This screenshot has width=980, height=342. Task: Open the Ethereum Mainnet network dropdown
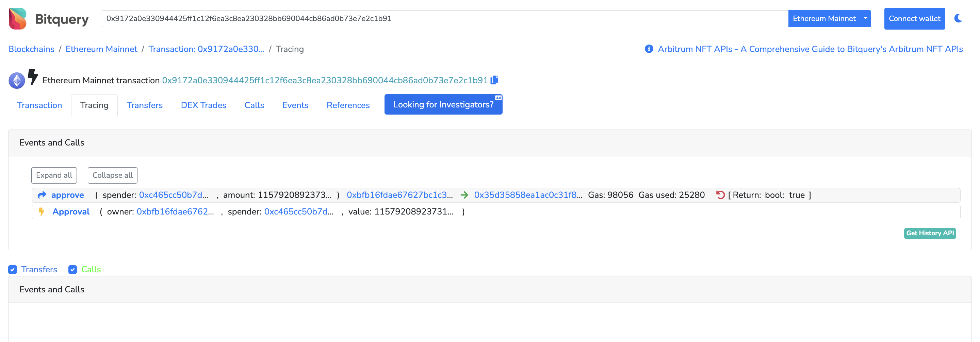pyautogui.click(x=829, y=19)
